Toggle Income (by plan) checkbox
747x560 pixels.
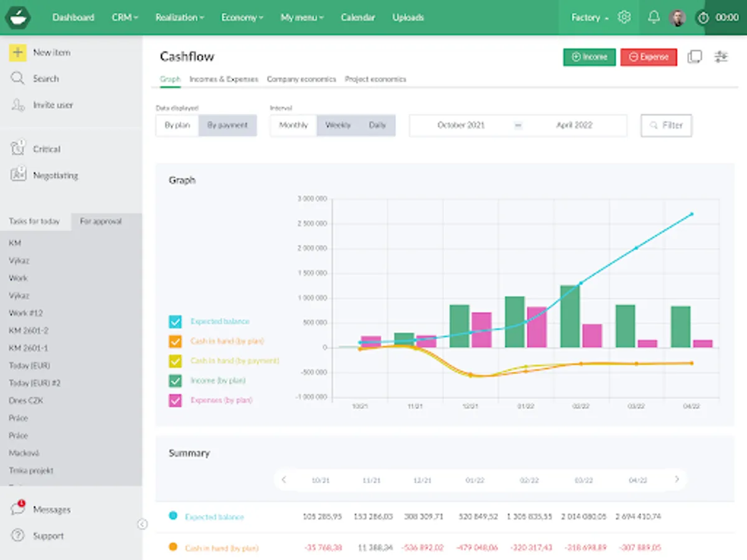(176, 381)
